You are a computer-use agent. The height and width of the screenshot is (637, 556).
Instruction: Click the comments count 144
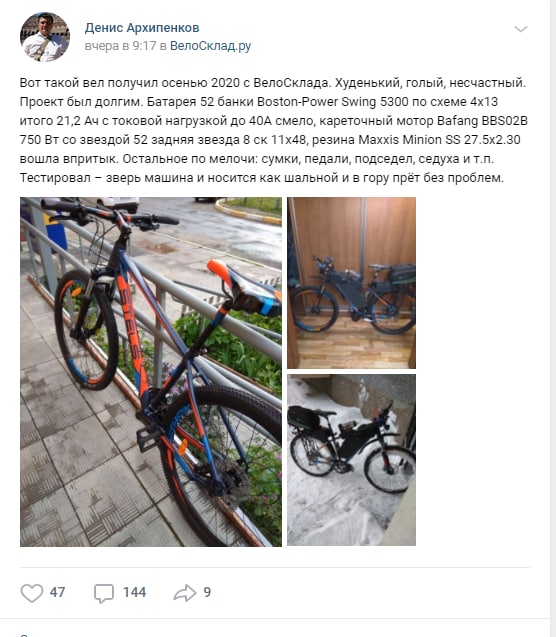tap(134, 592)
